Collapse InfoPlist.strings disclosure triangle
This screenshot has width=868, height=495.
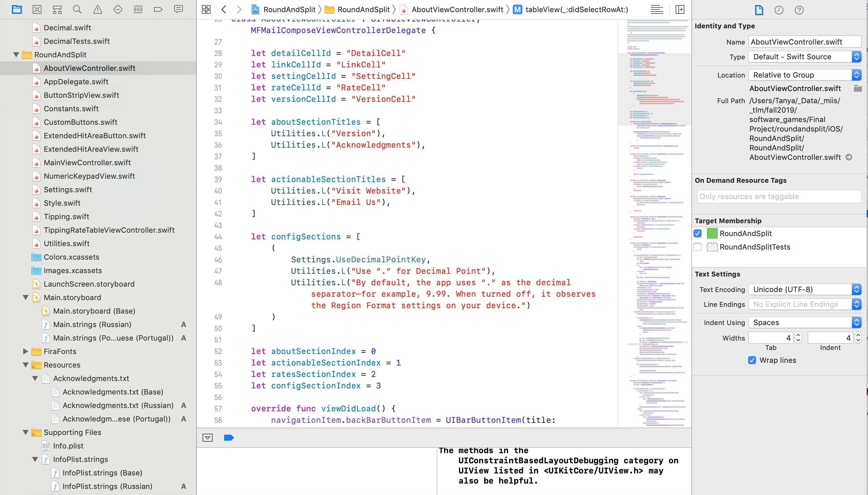tap(35, 459)
